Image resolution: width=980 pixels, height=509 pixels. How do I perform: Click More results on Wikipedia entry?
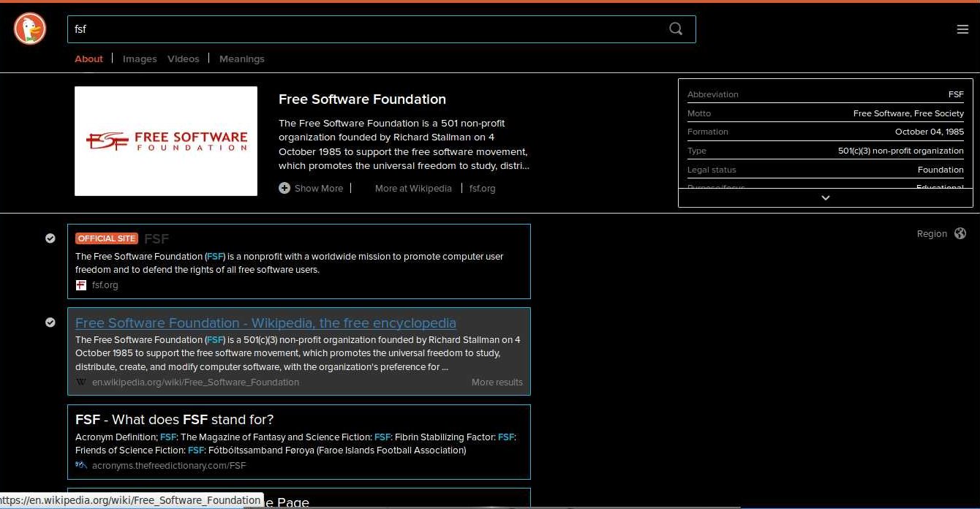click(497, 382)
